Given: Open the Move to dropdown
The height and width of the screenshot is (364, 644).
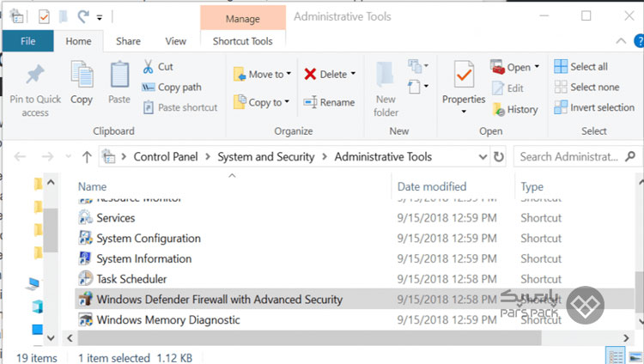Looking at the screenshot, I should tap(263, 75).
